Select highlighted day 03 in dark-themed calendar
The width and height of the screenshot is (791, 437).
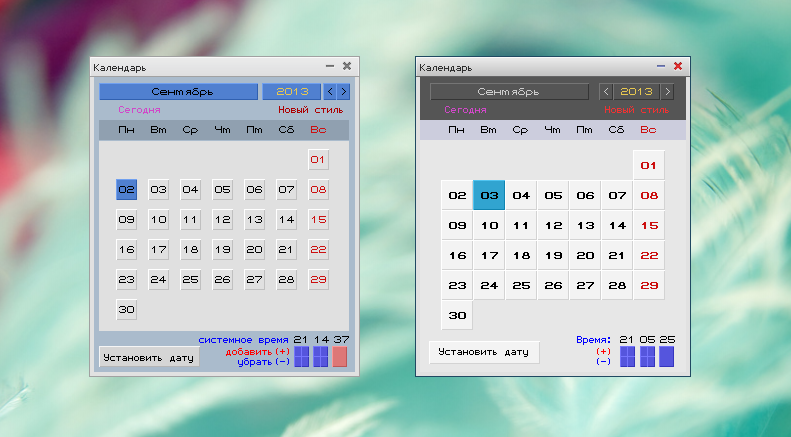(x=489, y=196)
